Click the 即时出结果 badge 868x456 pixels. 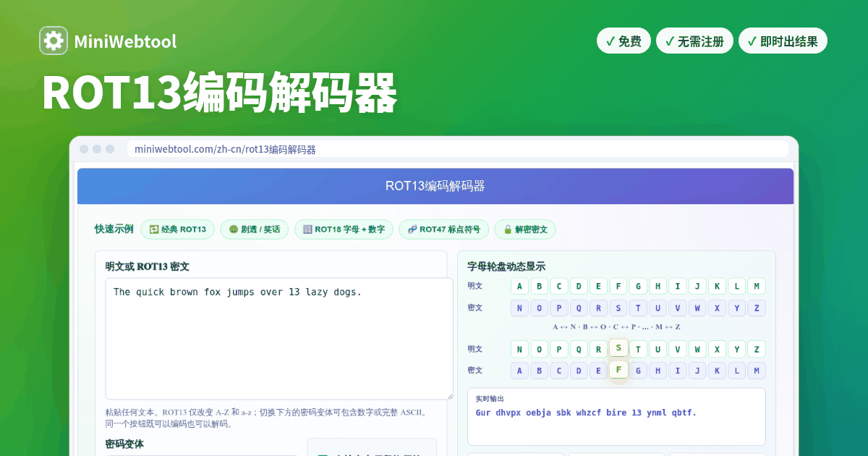[783, 41]
